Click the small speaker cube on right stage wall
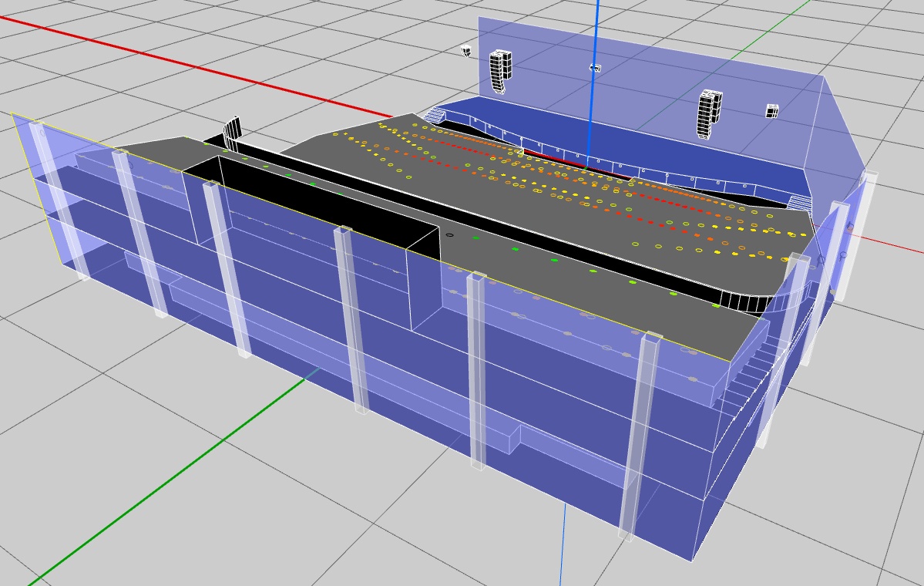 tap(771, 111)
